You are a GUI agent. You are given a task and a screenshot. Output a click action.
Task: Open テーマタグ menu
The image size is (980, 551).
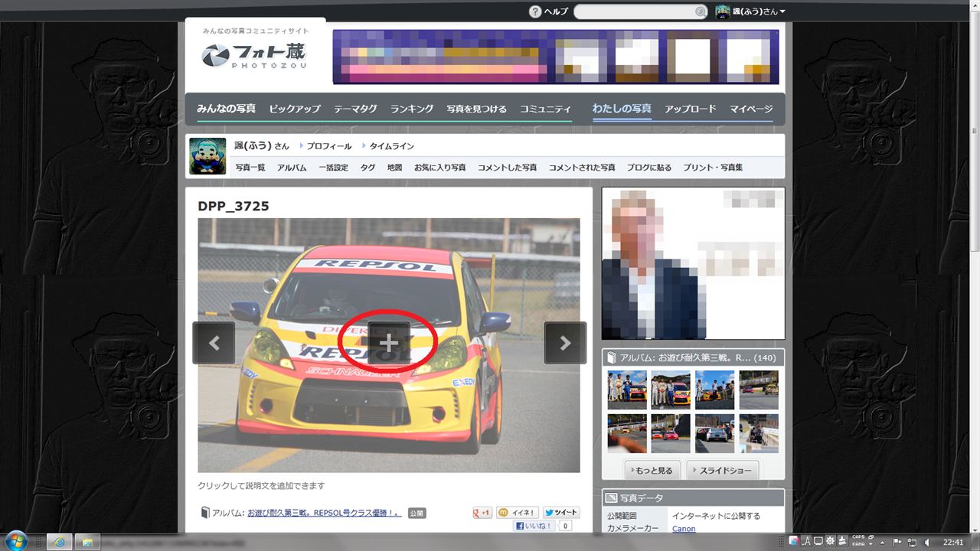[355, 109]
